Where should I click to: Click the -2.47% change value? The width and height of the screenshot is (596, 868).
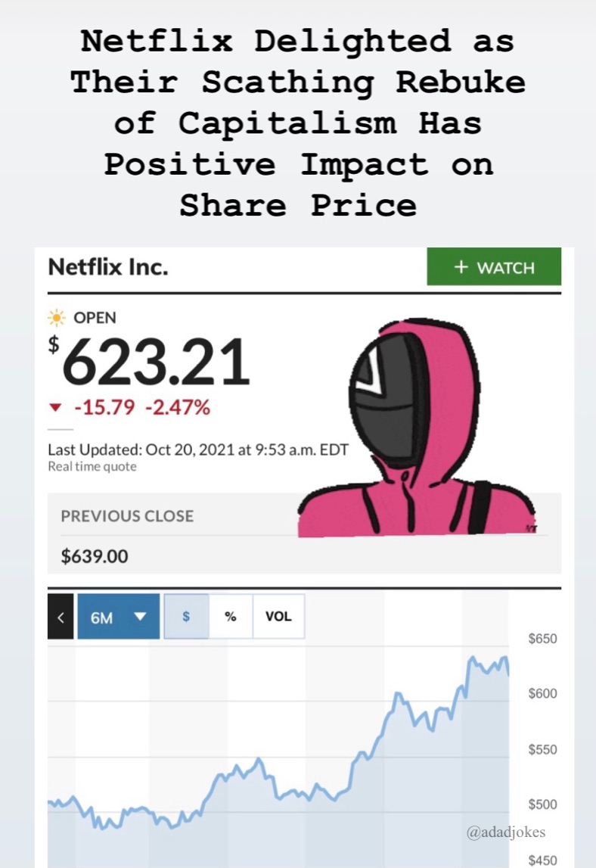tap(178, 407)
